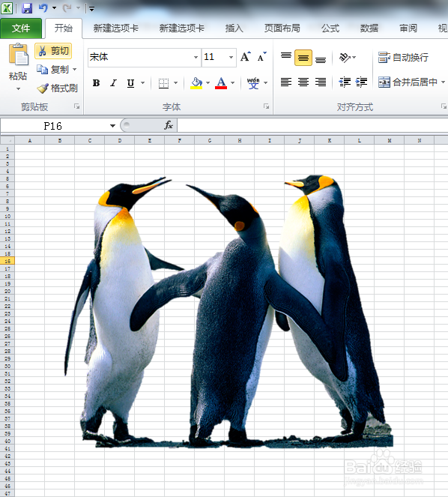Click inside the formula bar

312,126
